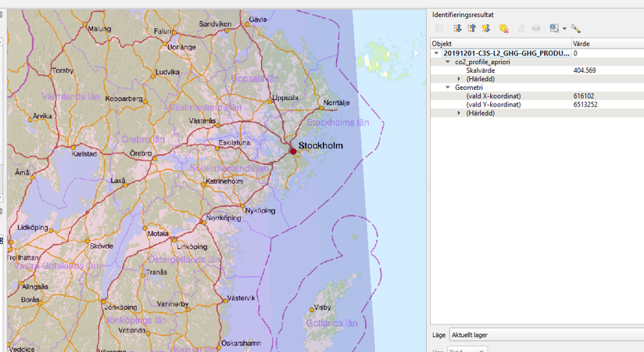Click the Identify Settings wrench icon
Viewport: 644px width, 352px height.
click(x=576, y=29)
